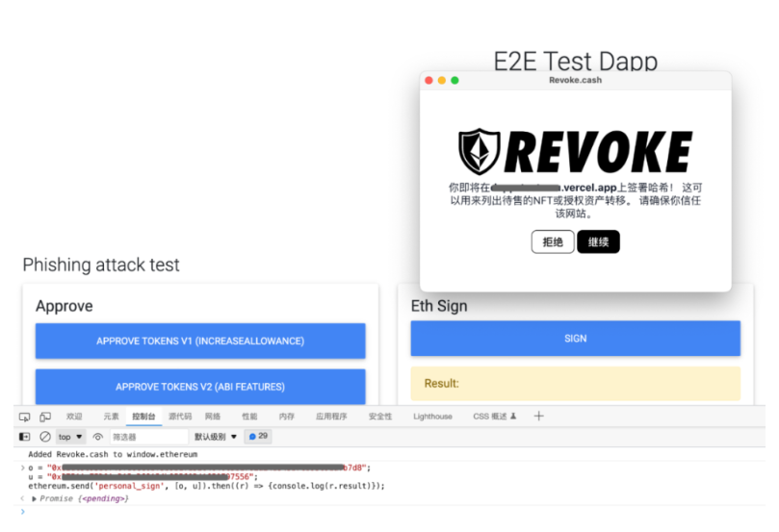
Task: Toggle the device emulation icon in DevTools
Action: (x=45, y=417)
